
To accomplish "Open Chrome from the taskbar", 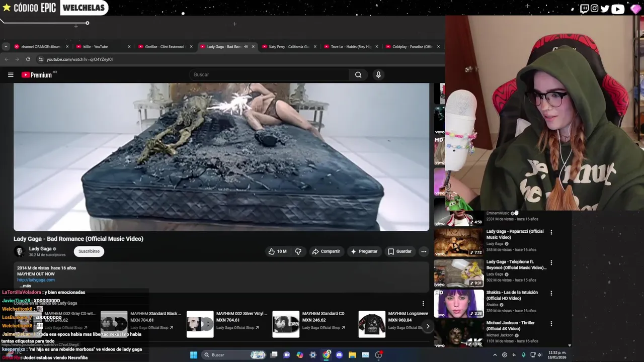I will [326, 355].
